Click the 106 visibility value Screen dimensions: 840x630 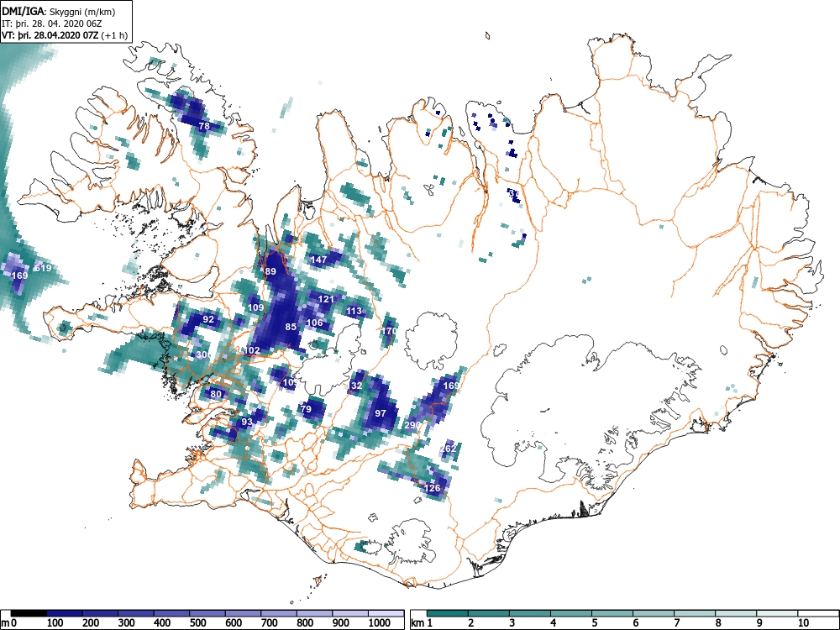click(314, 323)
